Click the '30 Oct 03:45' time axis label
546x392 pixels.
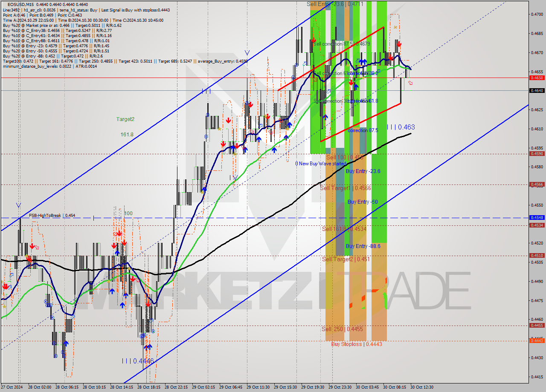click(x=367, y=387)
